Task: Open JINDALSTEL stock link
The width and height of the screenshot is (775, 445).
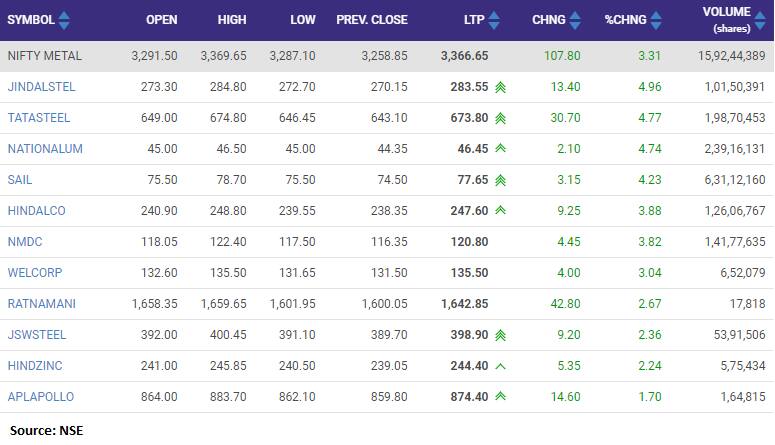Action: click(42, 87)
